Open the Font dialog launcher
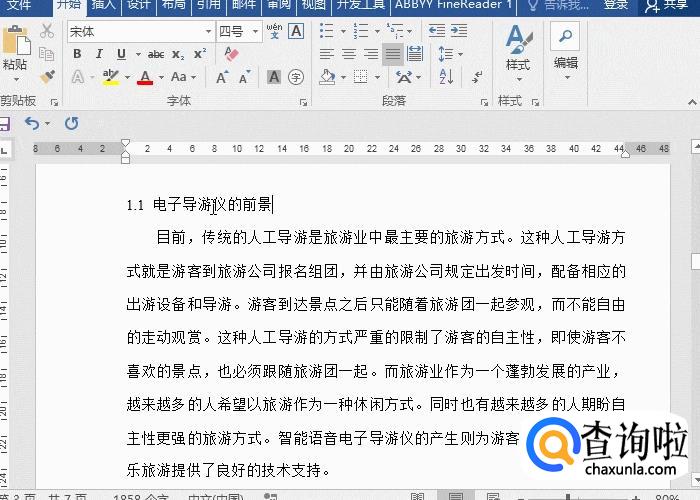700x500 pixels. coord(303,103)
